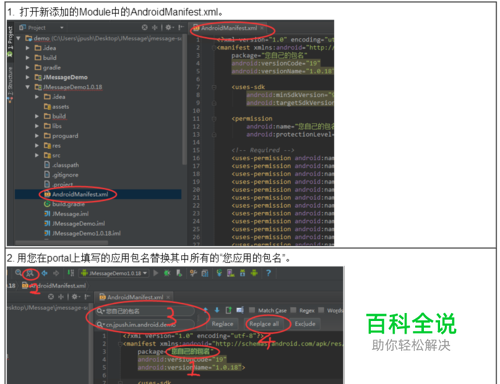Click the Debug bug icon

tap(167, 273)
